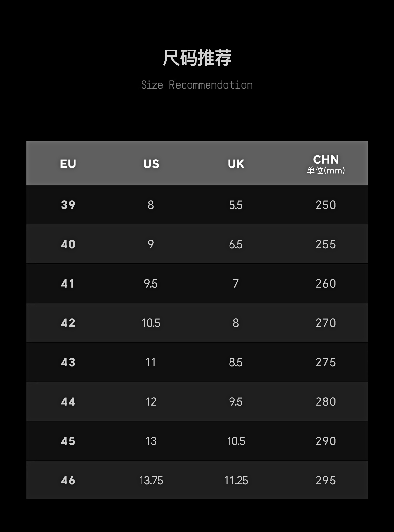Image resolution: width=394 pixels, height=532 pixels.
Task: Click the US column header
Action: (x=151, y=164)
